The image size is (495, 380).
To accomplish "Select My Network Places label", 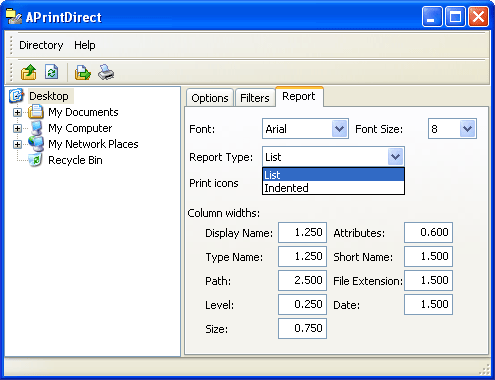I will pos(93,144).
